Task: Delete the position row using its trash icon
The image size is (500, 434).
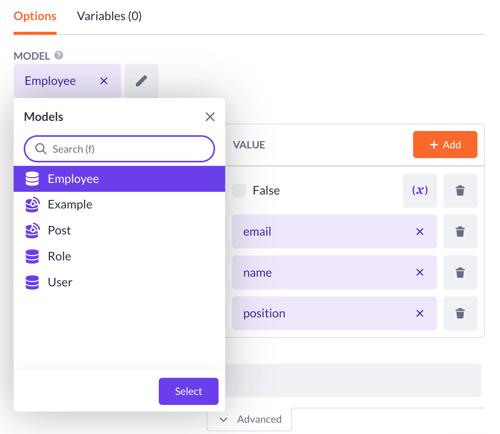Action: tap(460, 313)
